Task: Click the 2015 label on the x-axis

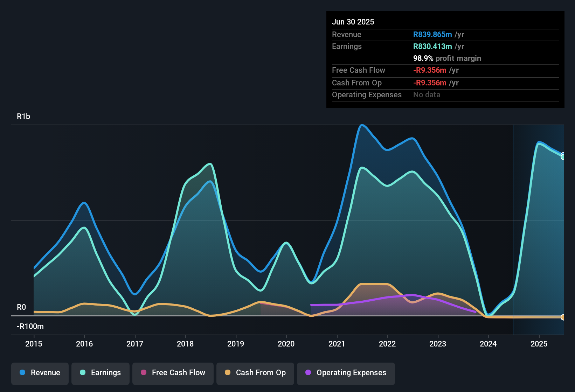Action: pos(34,344)
